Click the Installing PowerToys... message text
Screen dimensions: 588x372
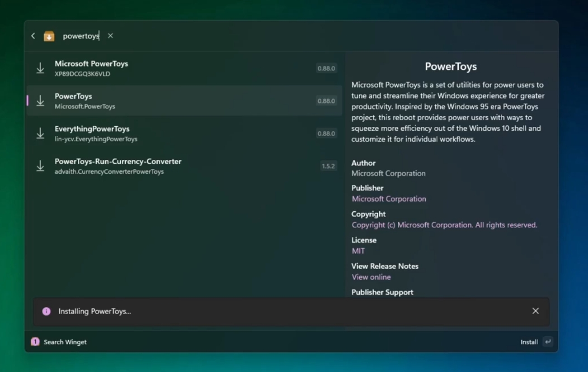pyautogui.click(x=94, y=311)
